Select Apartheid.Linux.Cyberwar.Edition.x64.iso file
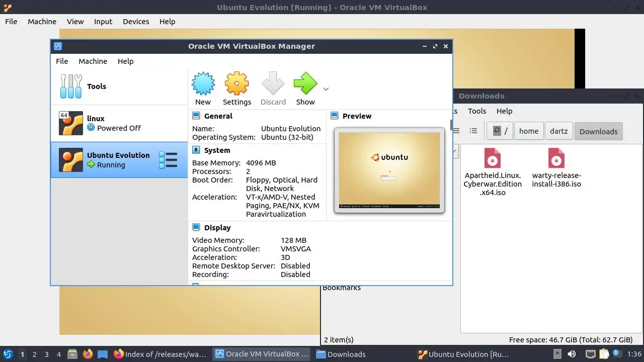Image resolution: width=644 pixels, height=362 pixels. (493, 172)
